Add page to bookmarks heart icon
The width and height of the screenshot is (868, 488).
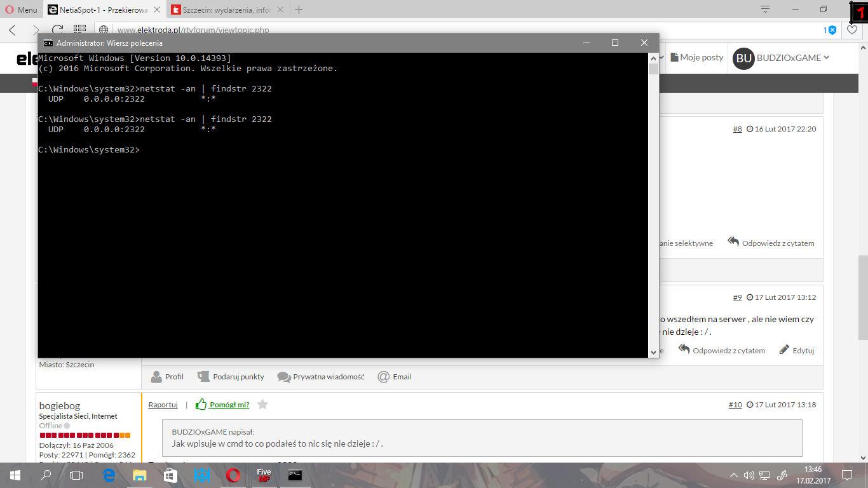point(852,29)
